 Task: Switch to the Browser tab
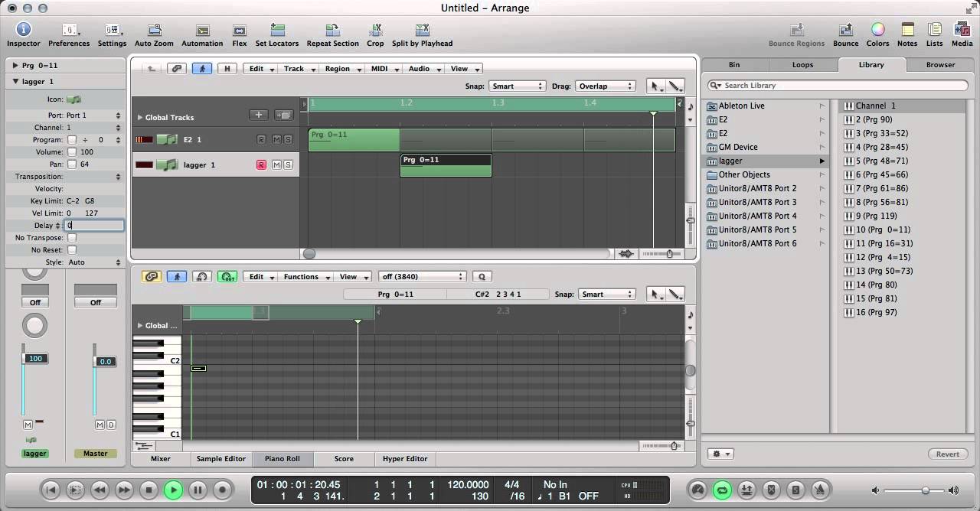[x=940, y=65]
